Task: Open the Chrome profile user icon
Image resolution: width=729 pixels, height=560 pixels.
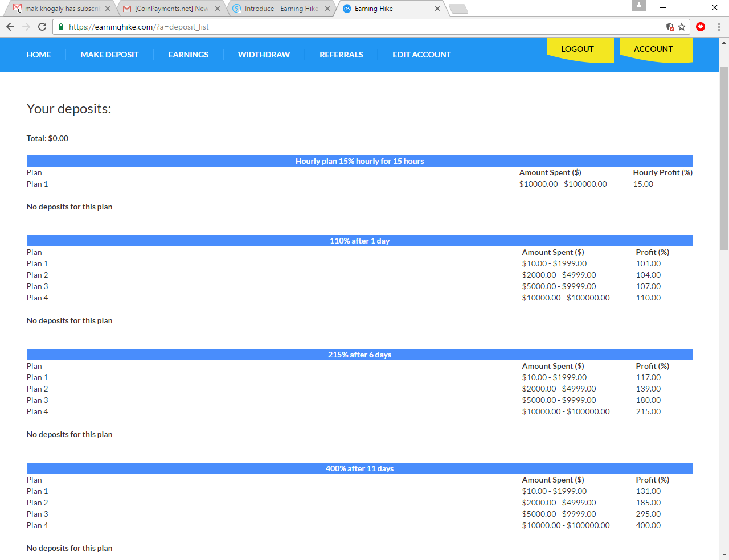Action: pyautogui.click(x=639, y=5)
